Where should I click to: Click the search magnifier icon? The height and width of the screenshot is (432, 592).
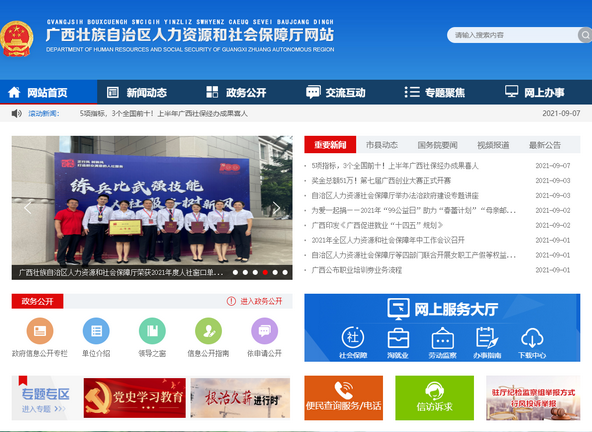(x=584, y=35)
